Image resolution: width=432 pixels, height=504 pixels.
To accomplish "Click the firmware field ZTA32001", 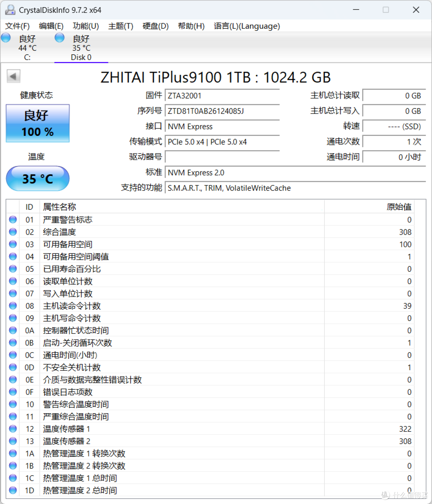I will (222, 96).
